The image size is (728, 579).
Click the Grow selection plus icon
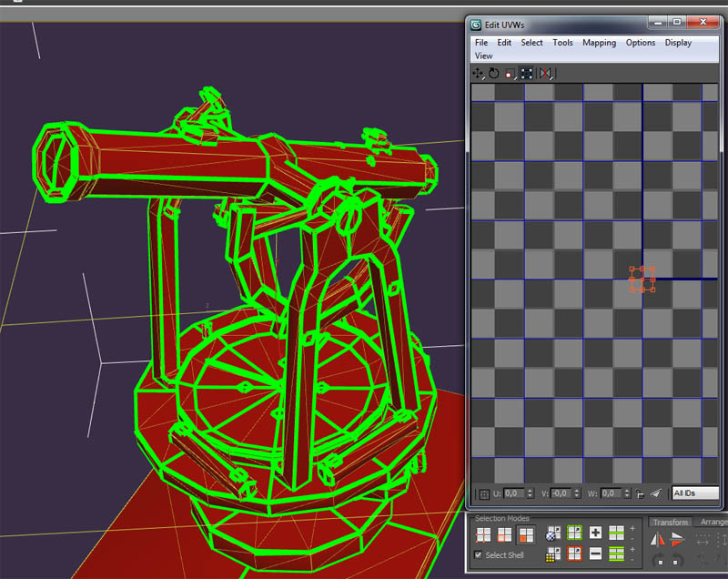point(595,533)
